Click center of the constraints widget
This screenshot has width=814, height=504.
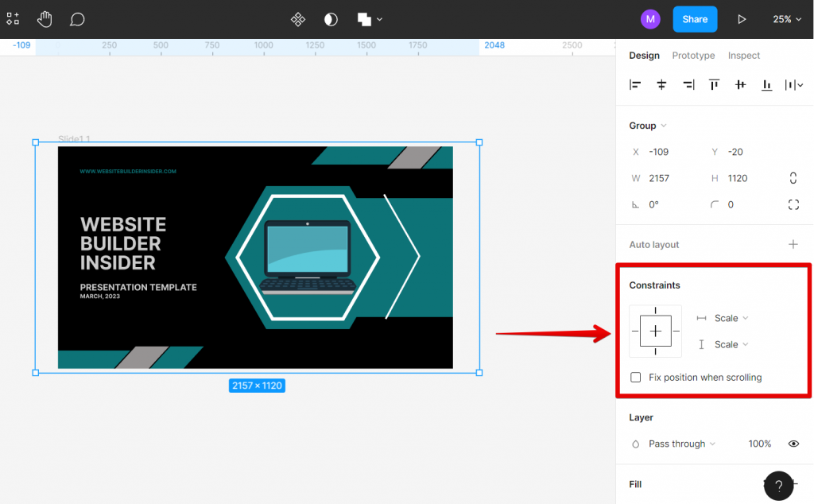point(655,331)
